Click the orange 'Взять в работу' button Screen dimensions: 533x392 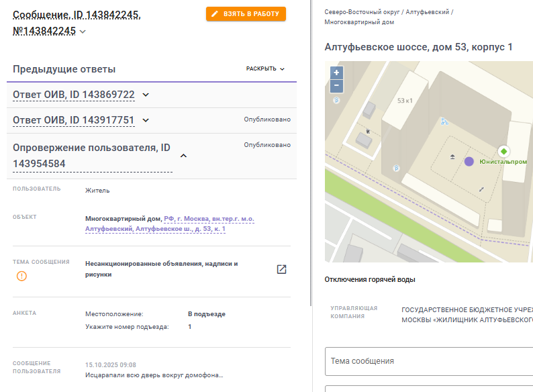[246, 14]
